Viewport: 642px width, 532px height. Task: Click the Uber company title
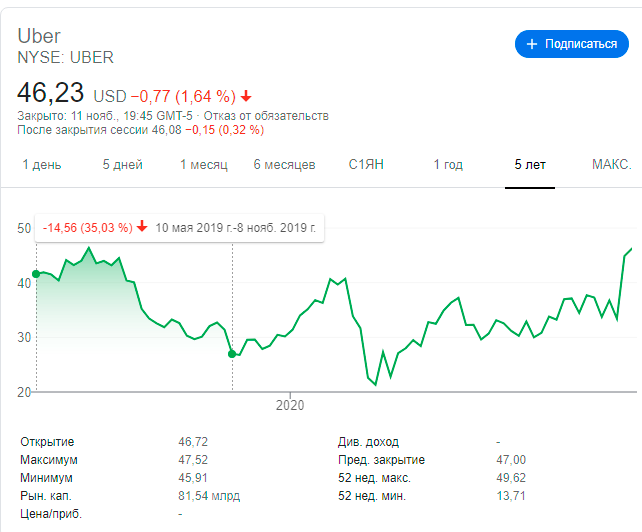(39, 36)
